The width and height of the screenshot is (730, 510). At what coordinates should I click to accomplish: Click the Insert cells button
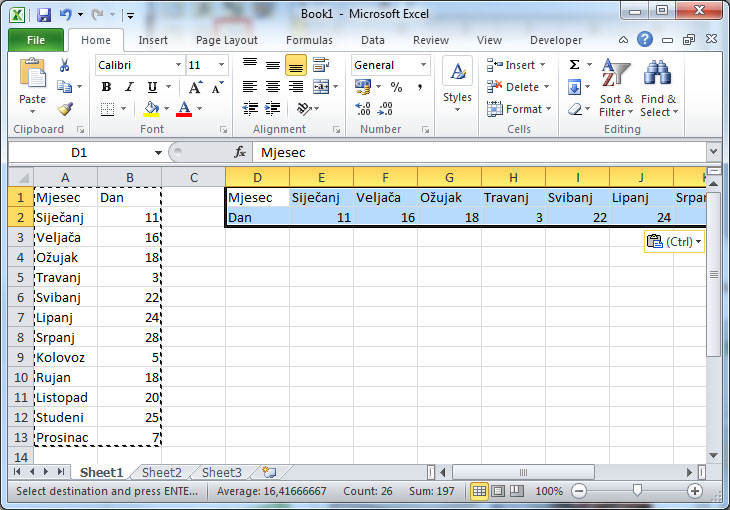point(515,65)
